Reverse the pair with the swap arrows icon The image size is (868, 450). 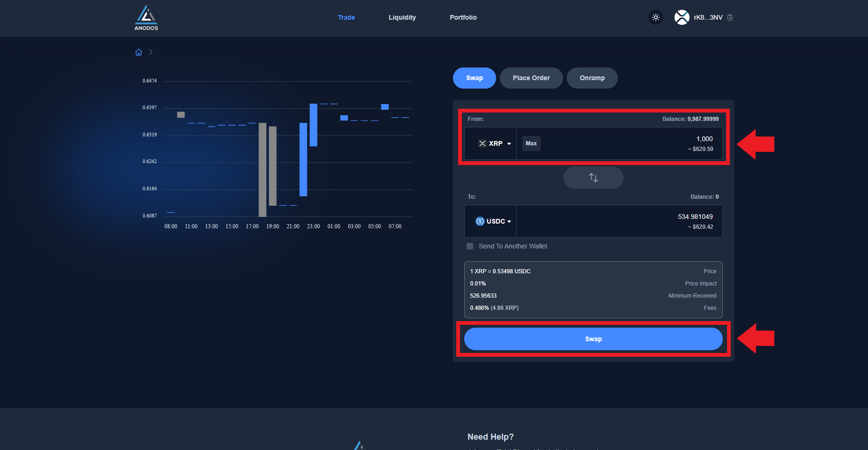tap(593, 178)
